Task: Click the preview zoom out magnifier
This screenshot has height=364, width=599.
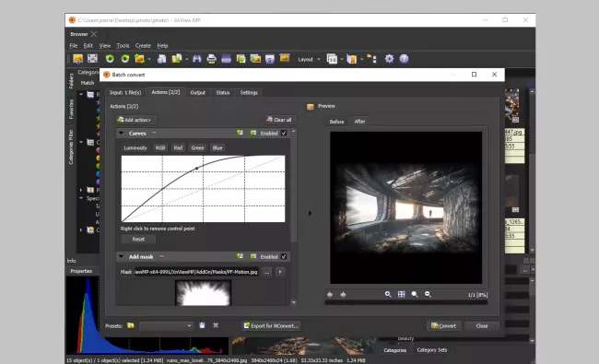Action: [428, 294]
